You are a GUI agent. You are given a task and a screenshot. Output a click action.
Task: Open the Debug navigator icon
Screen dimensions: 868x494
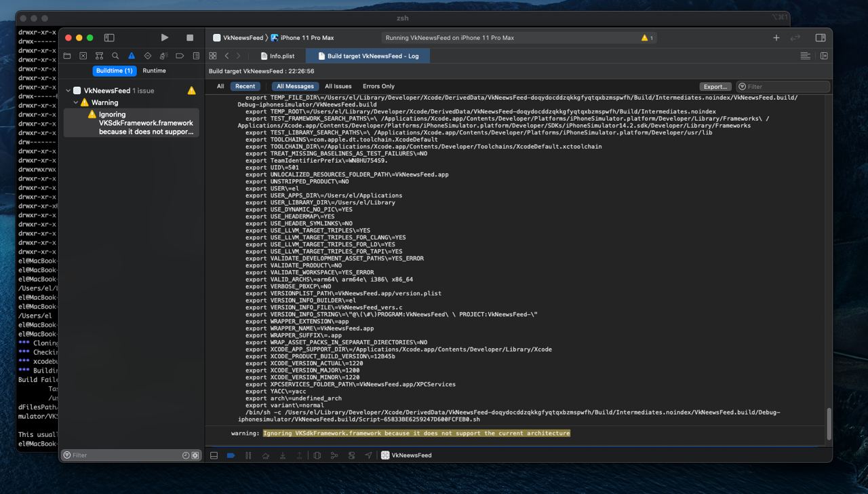(163, 56)
